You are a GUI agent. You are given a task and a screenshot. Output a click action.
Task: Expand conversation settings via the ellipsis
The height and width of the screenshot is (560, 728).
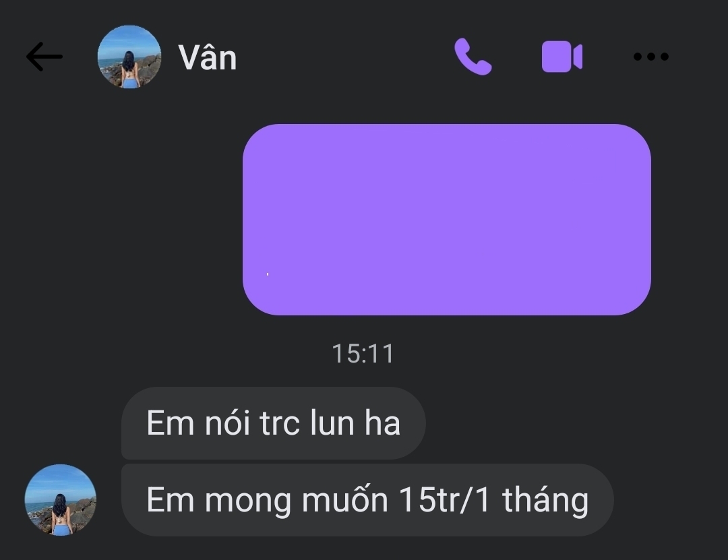651,57
